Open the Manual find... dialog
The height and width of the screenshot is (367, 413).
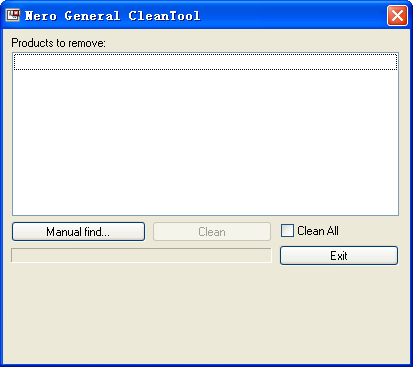click(78, 231)
